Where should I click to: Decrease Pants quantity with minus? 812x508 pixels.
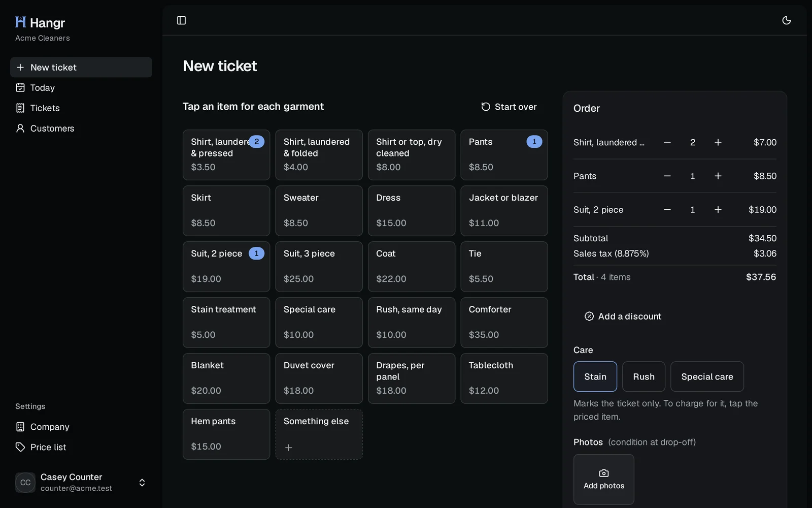pyautogui.click(x=667, y=176)
